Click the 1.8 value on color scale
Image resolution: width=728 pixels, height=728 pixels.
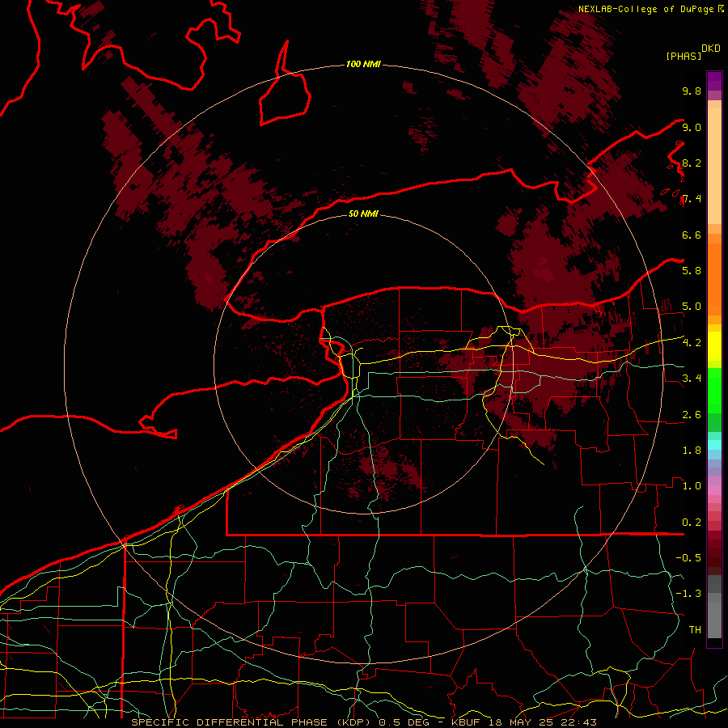point(692,451)
